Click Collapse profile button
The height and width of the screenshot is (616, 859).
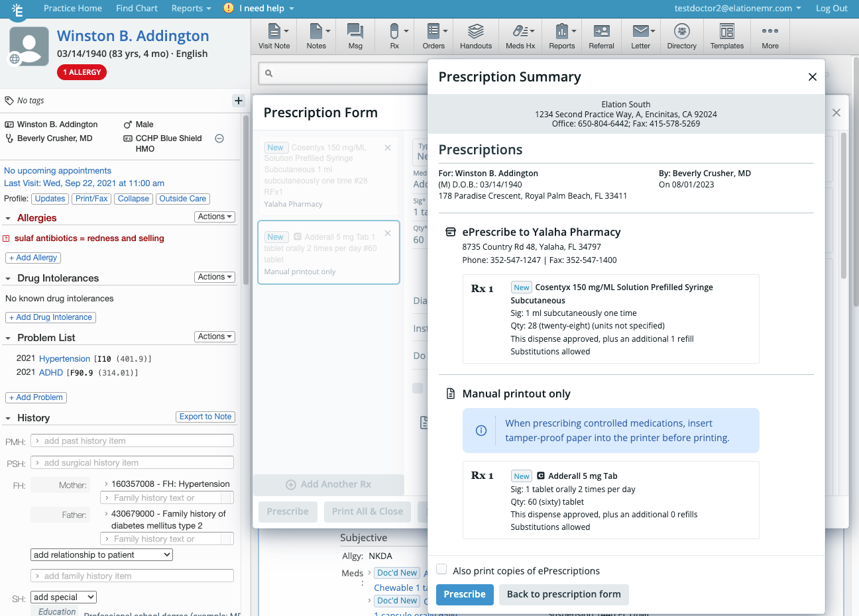(133, 199)
